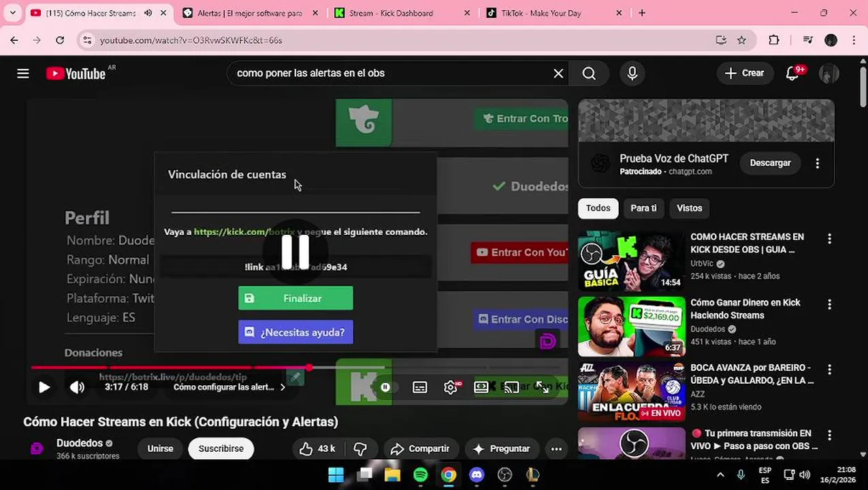Open thumbnail of Kick OBS guía básica video

point(632,261)
